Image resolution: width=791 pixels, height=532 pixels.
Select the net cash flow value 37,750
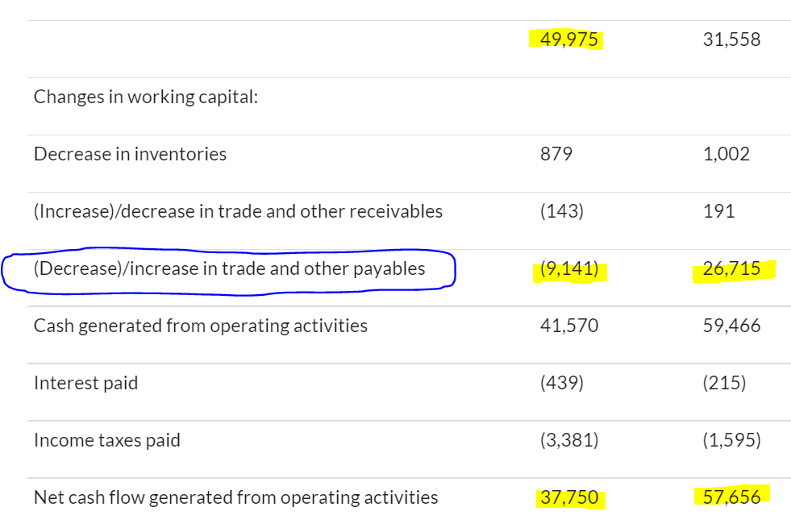point(569,497)
